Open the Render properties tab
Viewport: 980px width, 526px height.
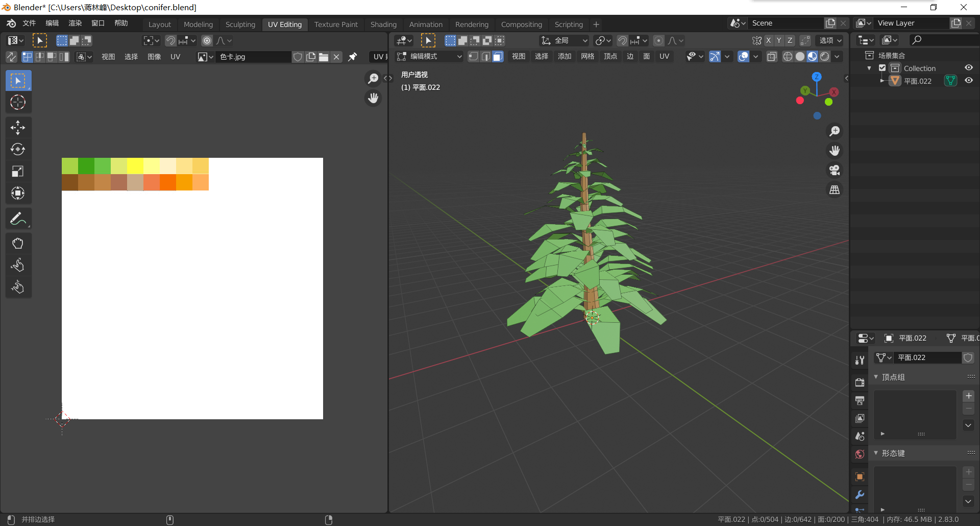point(860,382)
